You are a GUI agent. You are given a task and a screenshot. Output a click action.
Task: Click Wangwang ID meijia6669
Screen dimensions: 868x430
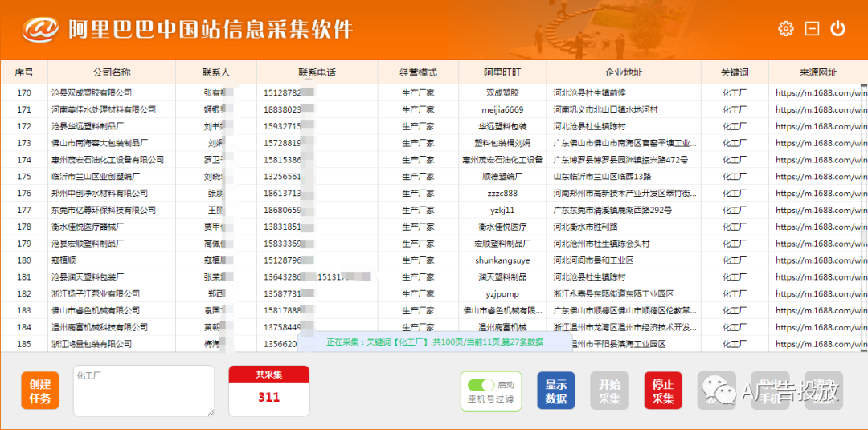pyautogui.click(x=502, y=109)
